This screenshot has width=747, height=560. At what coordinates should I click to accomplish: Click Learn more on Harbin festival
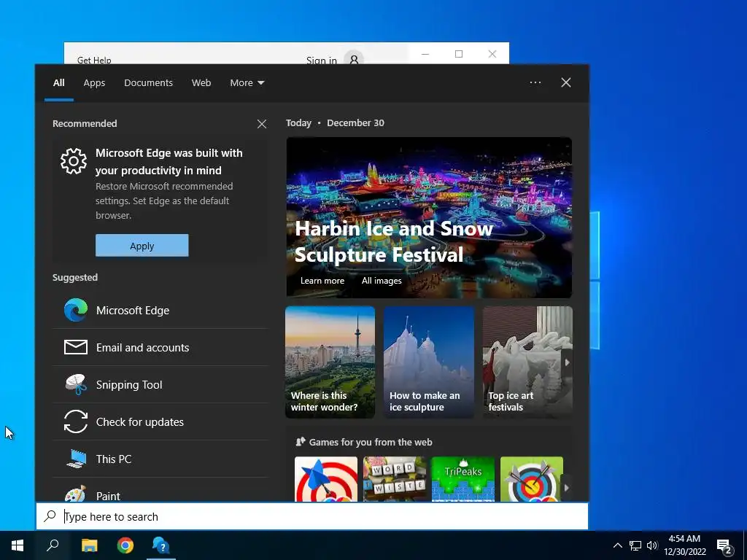tap(322, 281)
